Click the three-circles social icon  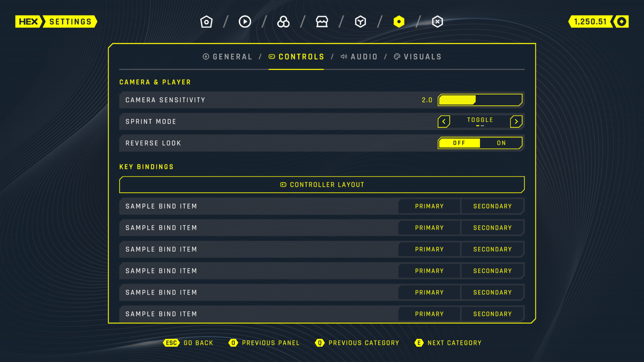click(x=283, y=22)
